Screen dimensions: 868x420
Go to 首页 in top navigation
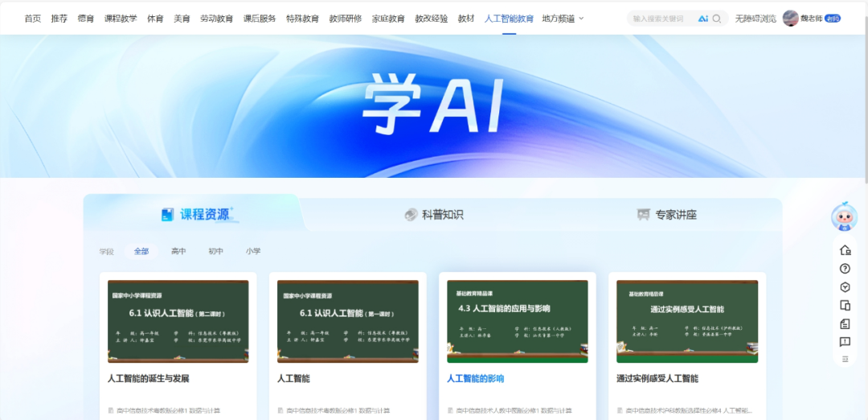click(33, 19)
